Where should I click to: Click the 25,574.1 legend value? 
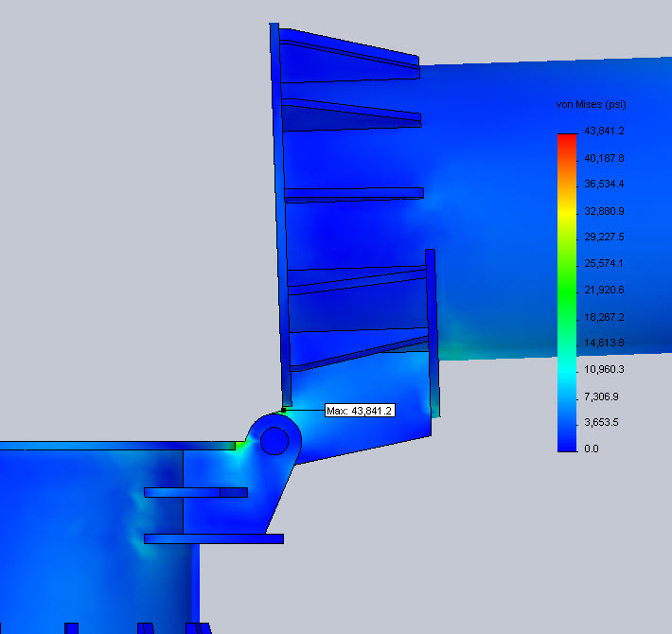pyautogui.click(x=604, y=263)
